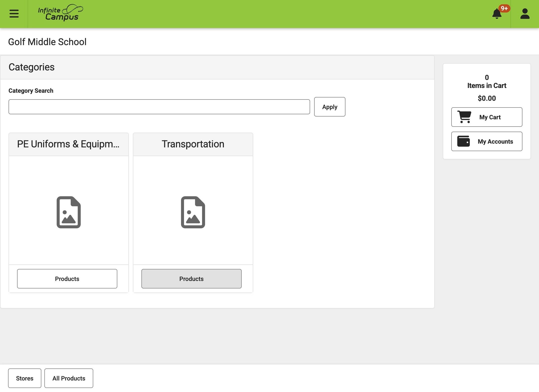This screenshot has height=392, width=539.
Task: Click the Infinite Campus logo
Action: click(x=60, y=13)
